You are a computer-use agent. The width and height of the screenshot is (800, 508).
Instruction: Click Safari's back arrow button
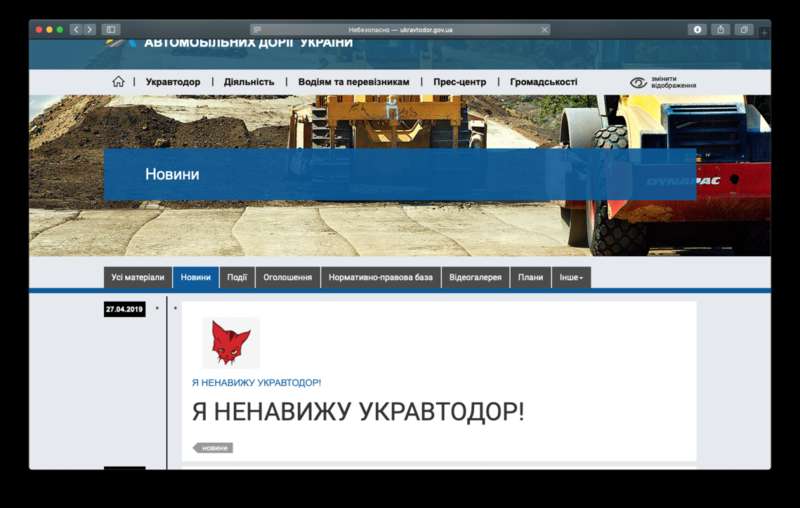pyautogui.click(x=76, y=30)
